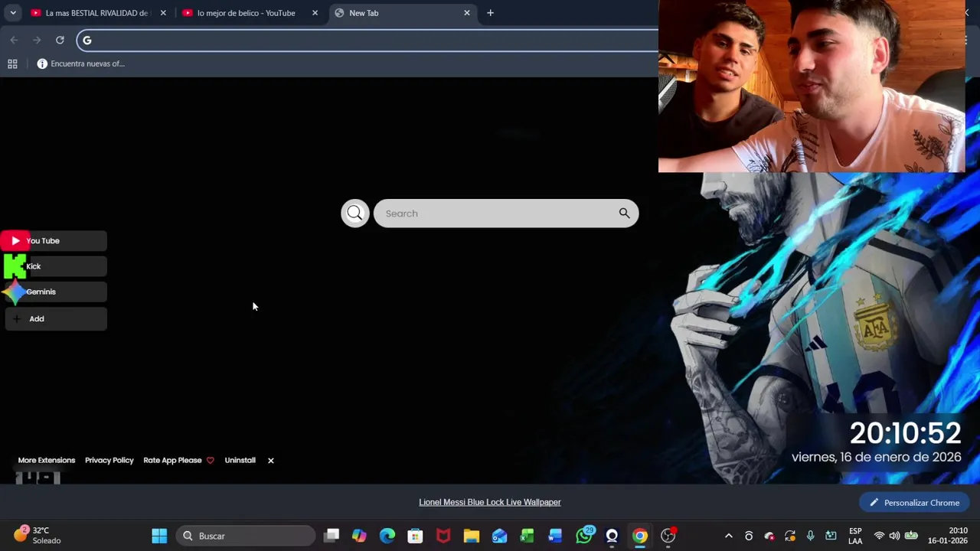Viewport: 980px width, 551px height.
Task: Reload the page with refresh icon
Action: 60,40
